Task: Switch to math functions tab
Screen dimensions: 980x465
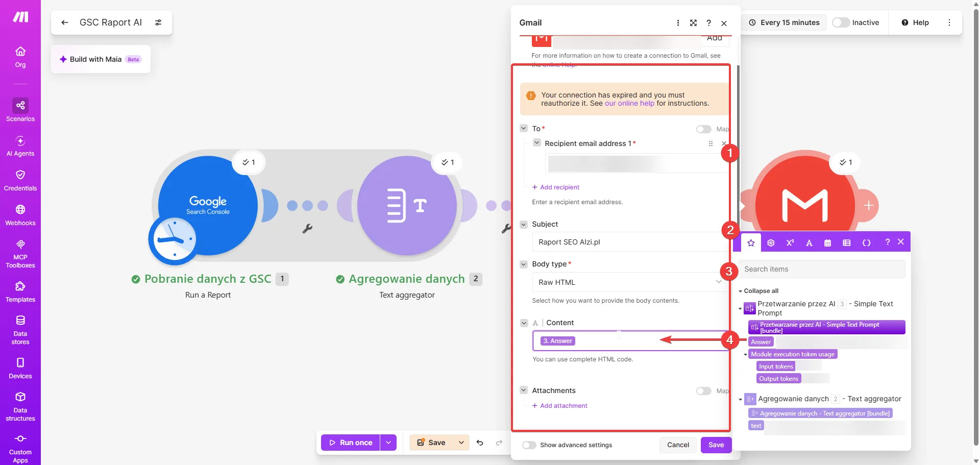Action: coord(790,243)
